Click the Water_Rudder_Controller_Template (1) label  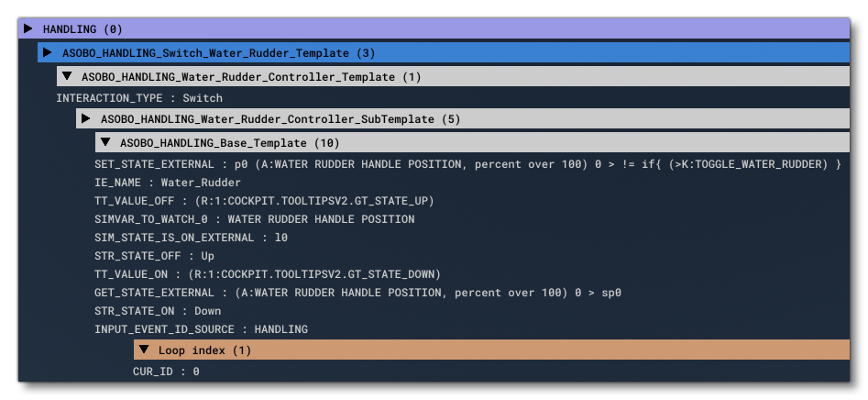tap(250, 77)
